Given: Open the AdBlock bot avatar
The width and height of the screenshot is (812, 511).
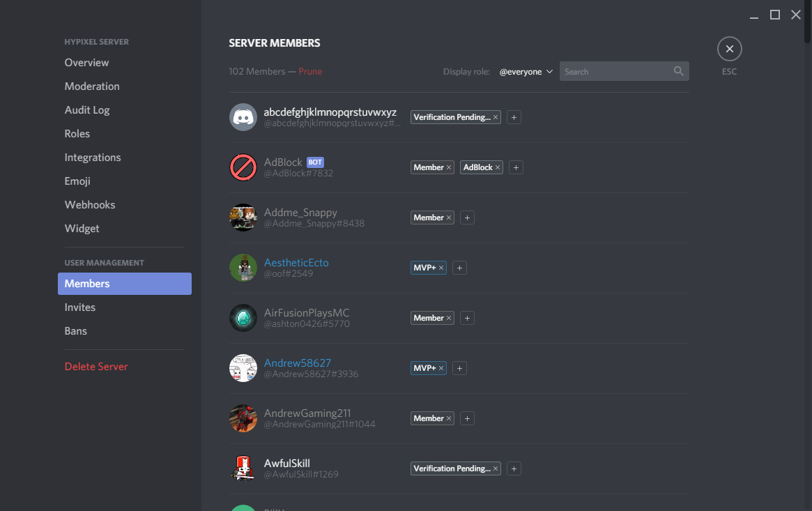Looking at the screenshot, I should pyautogui.click(x=243, y=167).
